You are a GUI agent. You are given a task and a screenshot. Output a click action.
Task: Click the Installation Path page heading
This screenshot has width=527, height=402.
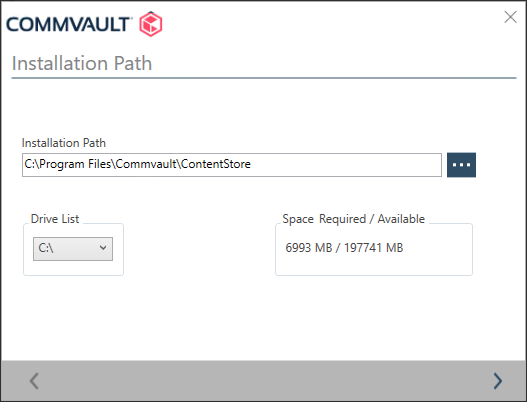point(82,63)
